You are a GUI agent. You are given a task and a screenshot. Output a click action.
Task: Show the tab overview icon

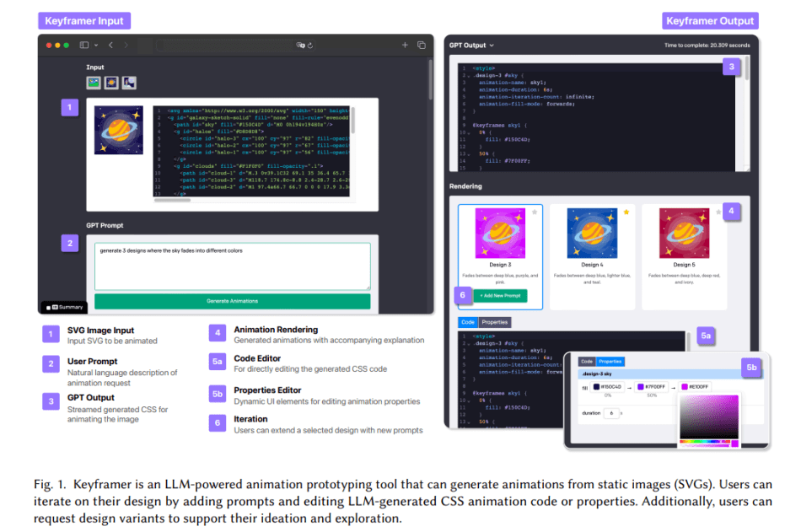click(422, 45)
